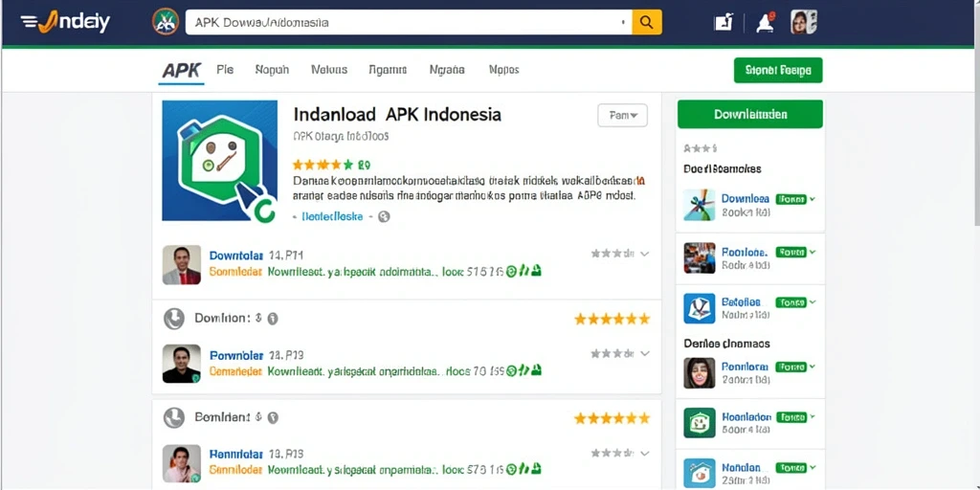Click the globe icon next to Bedetlleske
Image resolution: width=980 pixels, height=490 pixels.
click(385, 217)
